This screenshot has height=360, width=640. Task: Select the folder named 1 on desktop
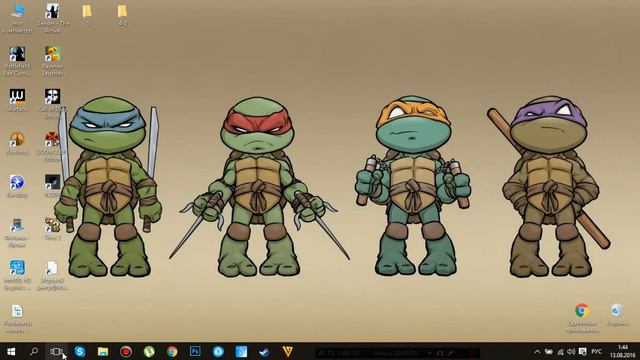87,14
